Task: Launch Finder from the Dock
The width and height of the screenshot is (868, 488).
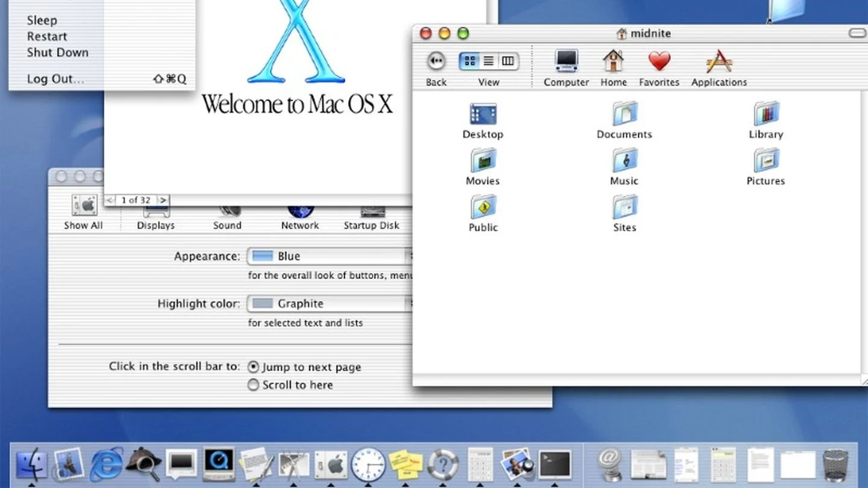Action: coord(31,465)
